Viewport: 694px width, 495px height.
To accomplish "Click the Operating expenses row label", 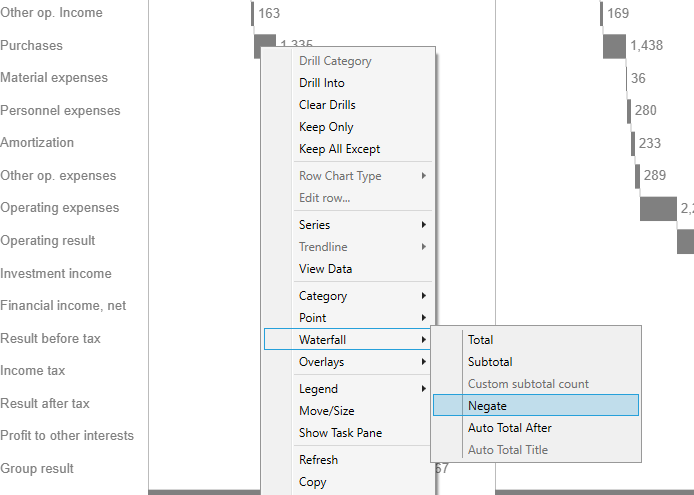I will point(60,208).
